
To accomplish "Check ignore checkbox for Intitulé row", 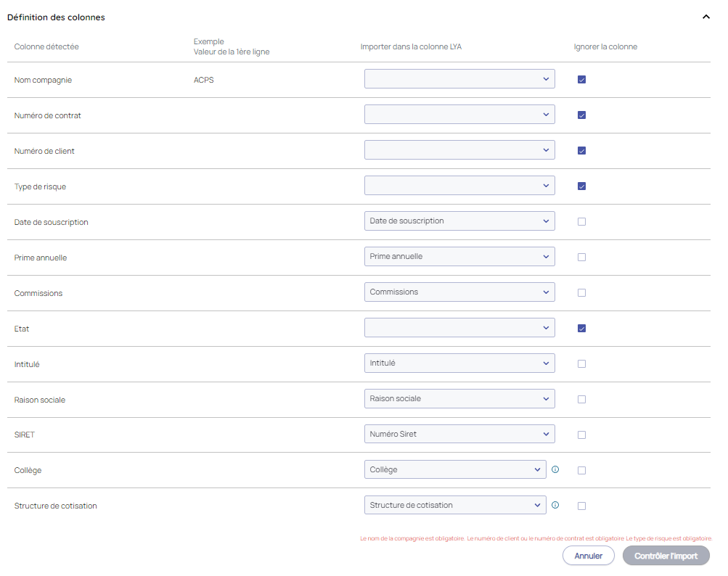I will coord(581,364).
